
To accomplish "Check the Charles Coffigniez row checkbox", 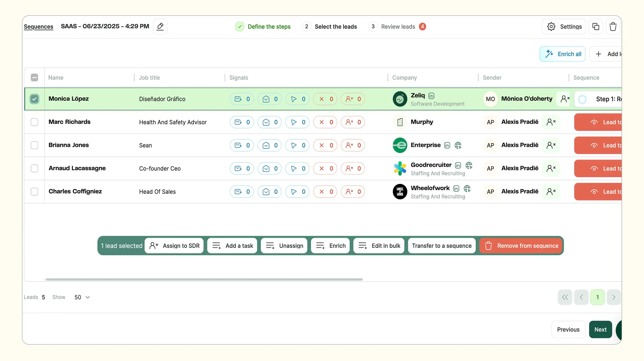I will coord(34,192).
